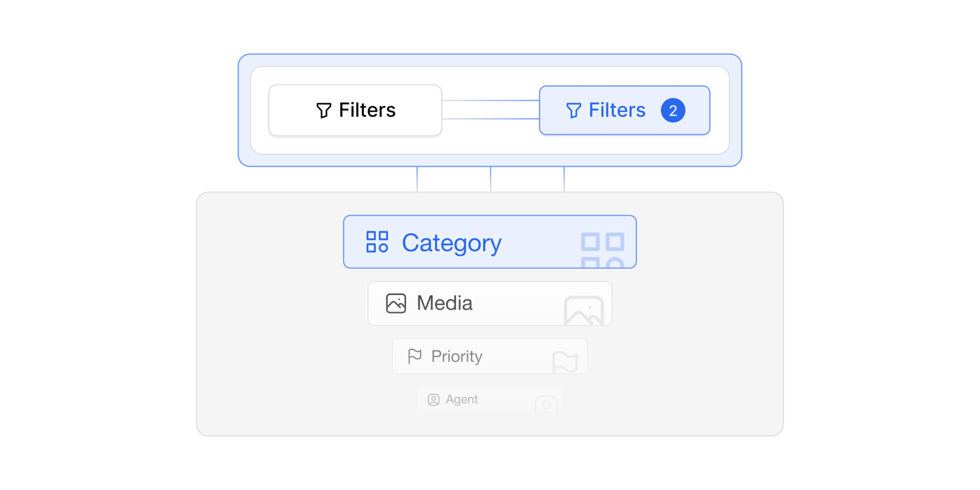Choose the Agent filter option
The height and width of the screenshot is (490, 980).
tap(490, 400)
